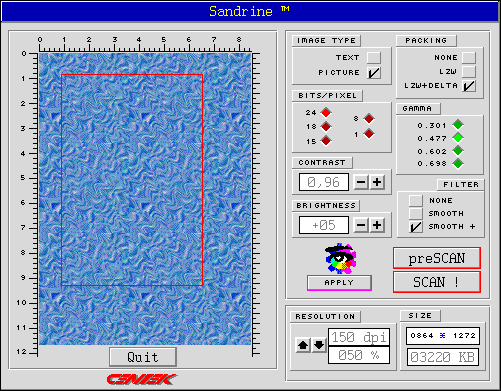Select 24 bits per pixel diamond
Image resolution: width=501 pixels, height=391 pixels.
tap(326, 113)
